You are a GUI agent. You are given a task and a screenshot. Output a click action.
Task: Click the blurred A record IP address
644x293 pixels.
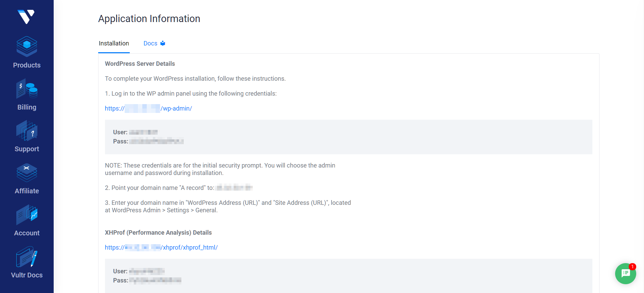[234, 188]
